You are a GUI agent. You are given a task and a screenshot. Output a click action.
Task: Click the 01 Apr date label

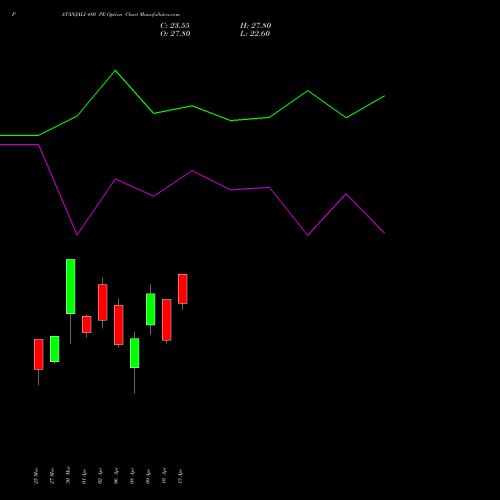84,477
